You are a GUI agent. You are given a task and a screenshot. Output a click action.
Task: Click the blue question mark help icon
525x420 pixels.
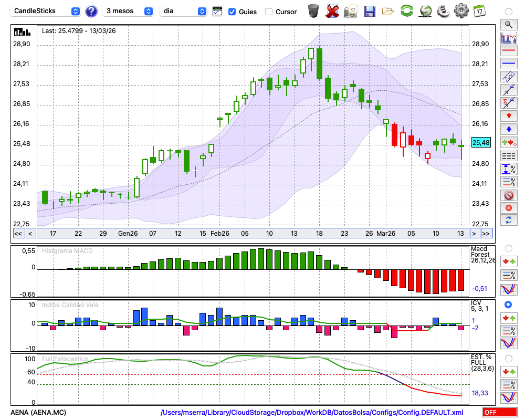(x=91, y=11)
